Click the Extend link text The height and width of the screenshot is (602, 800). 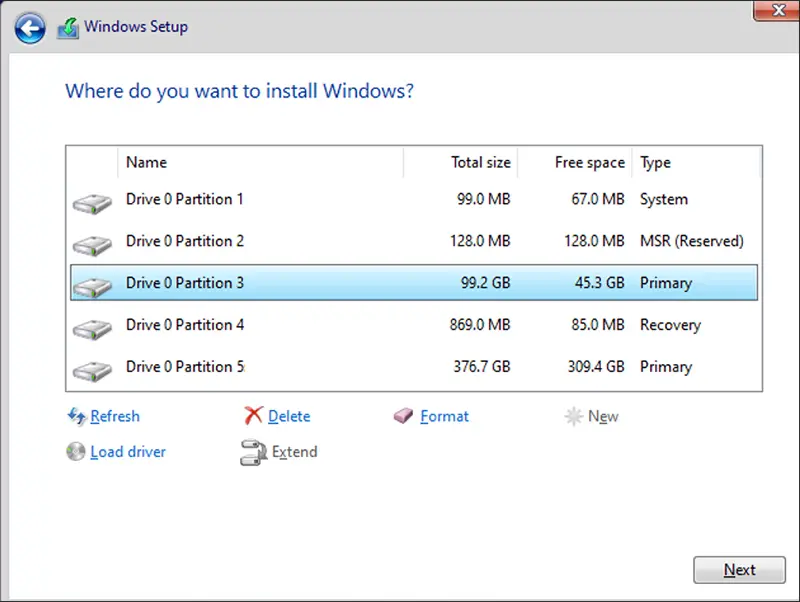coord(294,452)
